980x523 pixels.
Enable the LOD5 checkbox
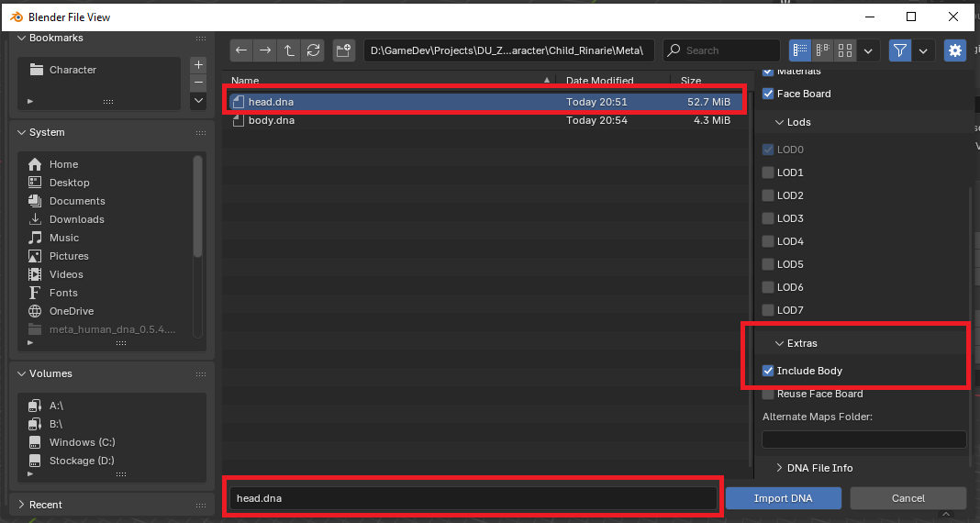pyautogui.click(x=768, y=264)
